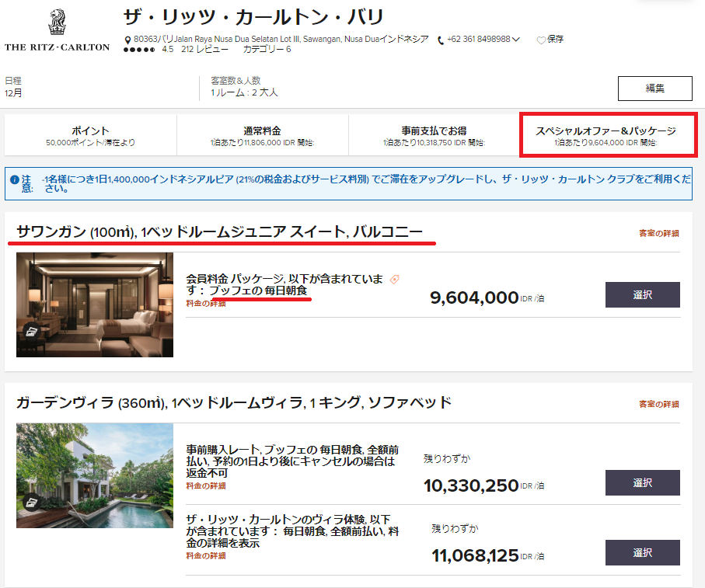Select the 11,068,125 IDR rate
Viewport: 705px width, 588px height.
point(643,552)
